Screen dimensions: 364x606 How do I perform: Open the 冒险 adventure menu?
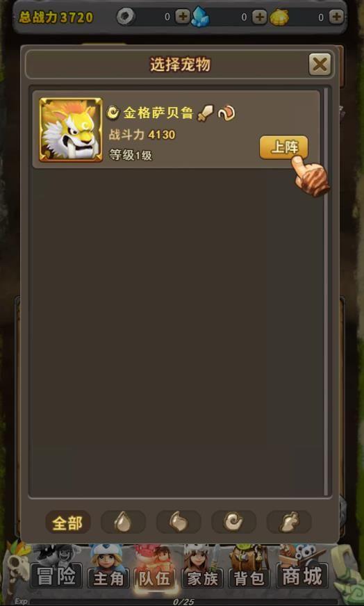point(56,577)
